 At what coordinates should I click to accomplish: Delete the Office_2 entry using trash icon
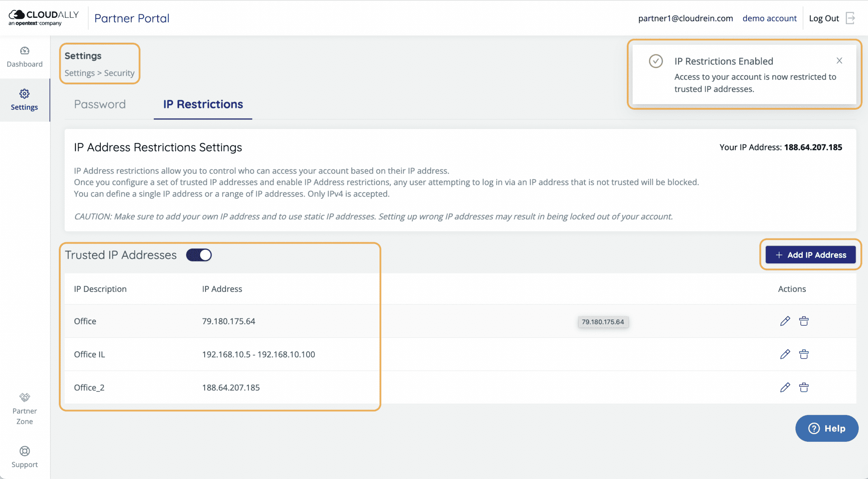click(804, 387)
